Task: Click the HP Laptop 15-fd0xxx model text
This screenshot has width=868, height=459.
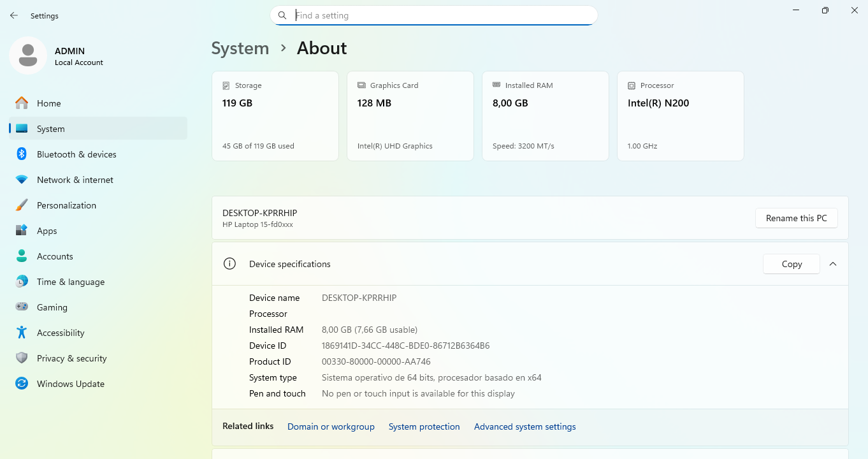Action: coord(257,224)
